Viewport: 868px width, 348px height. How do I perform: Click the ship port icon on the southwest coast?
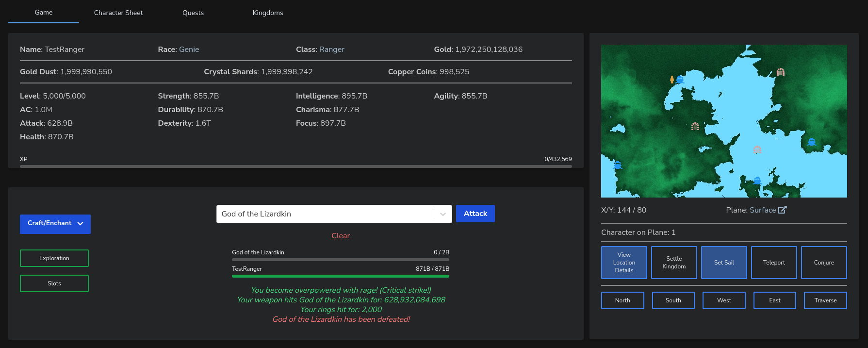pyautogui.click(x=618, y=165)
